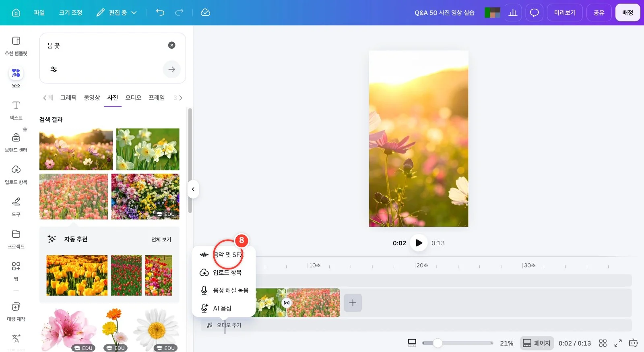644x352 pixels.
Task: Collapse the side panel with arrow handle
Action: [193, 189]
